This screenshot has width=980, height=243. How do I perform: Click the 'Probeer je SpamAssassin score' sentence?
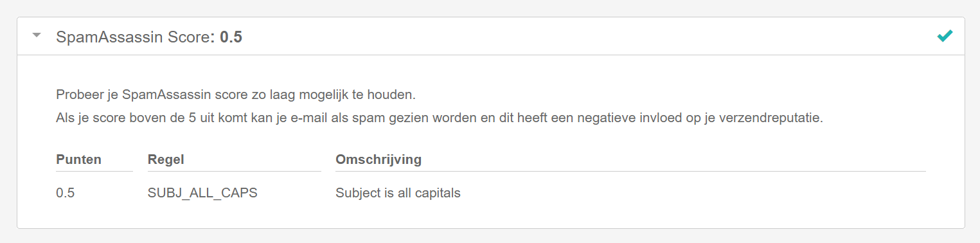(x=236, y=95)
